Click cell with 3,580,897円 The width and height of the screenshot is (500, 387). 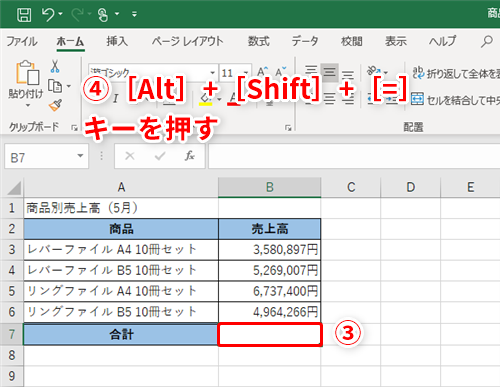coord(270,250)
